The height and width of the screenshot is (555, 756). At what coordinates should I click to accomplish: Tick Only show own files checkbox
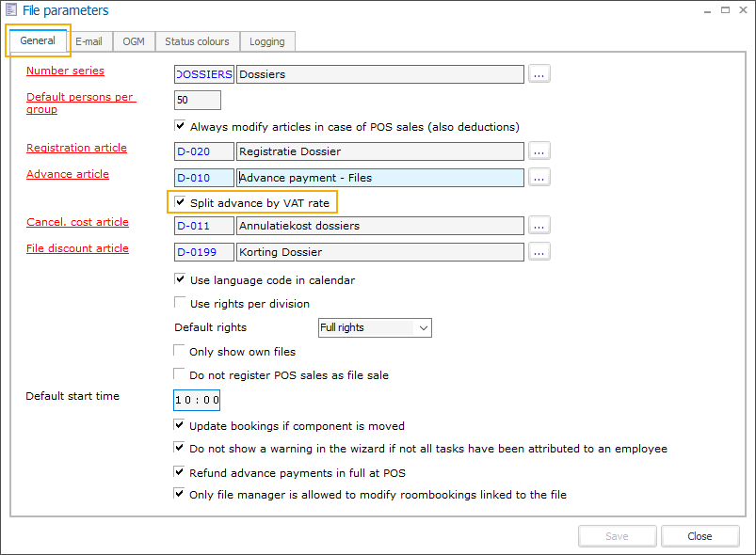[181, 352]
